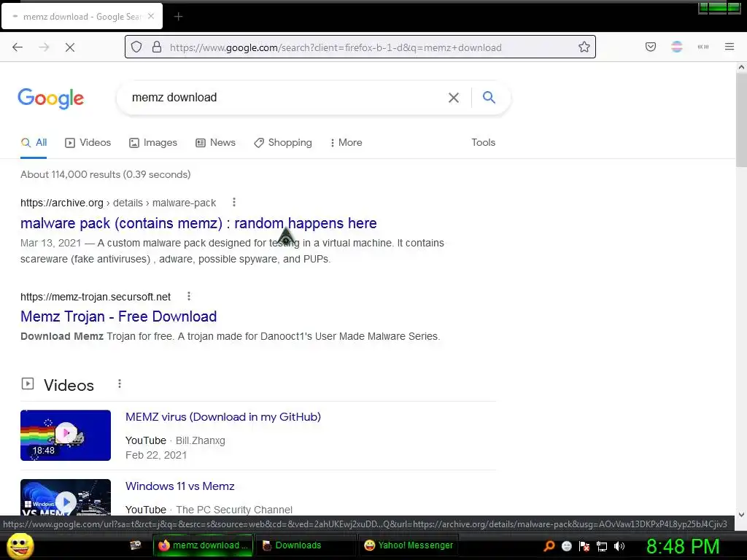Click the site security padlock icon
This screenshot has width=747, height=560.
157,47
